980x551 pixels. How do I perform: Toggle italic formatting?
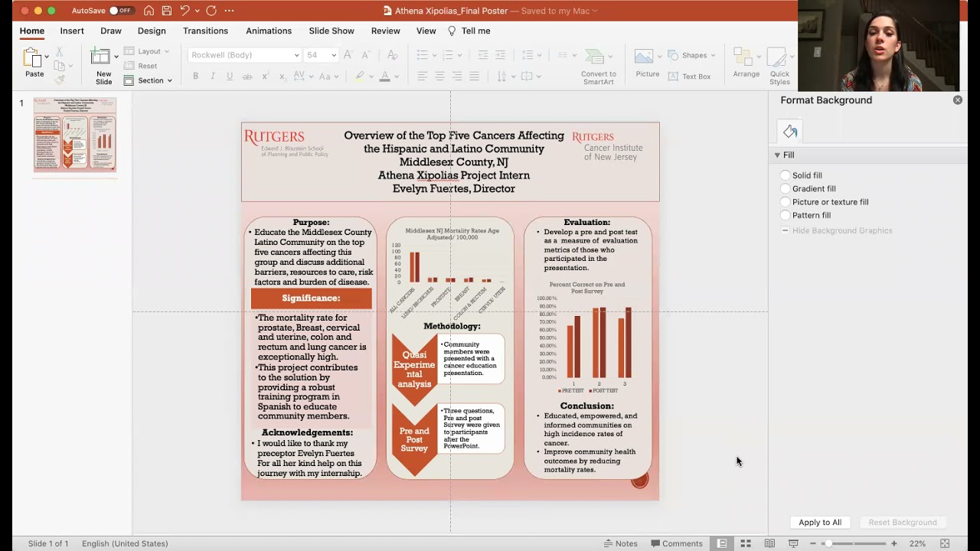point(212,77)
